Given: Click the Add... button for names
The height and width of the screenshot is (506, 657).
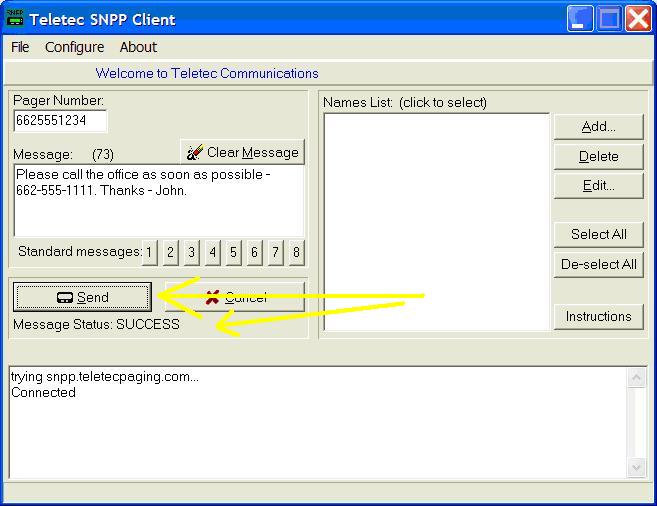Looking at the screenshot, I should tap(598, 126).
